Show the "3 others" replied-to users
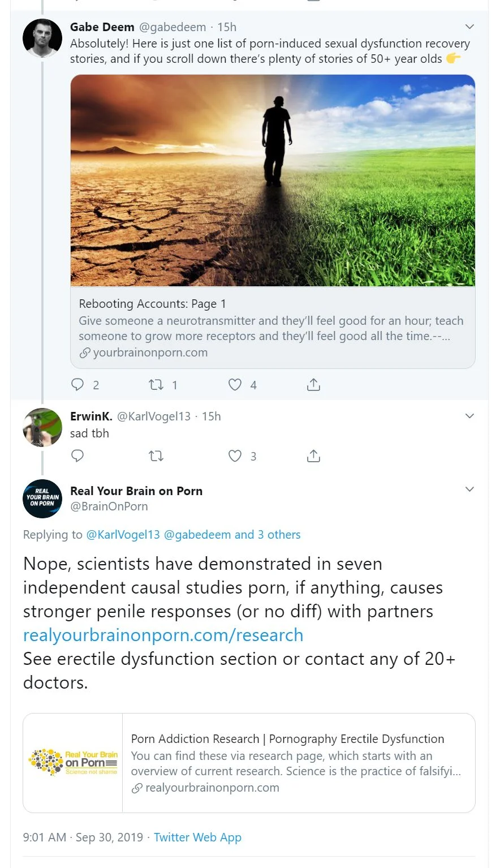Image resolution: width=496 pixels, height=868 pixels. (279, 535)
